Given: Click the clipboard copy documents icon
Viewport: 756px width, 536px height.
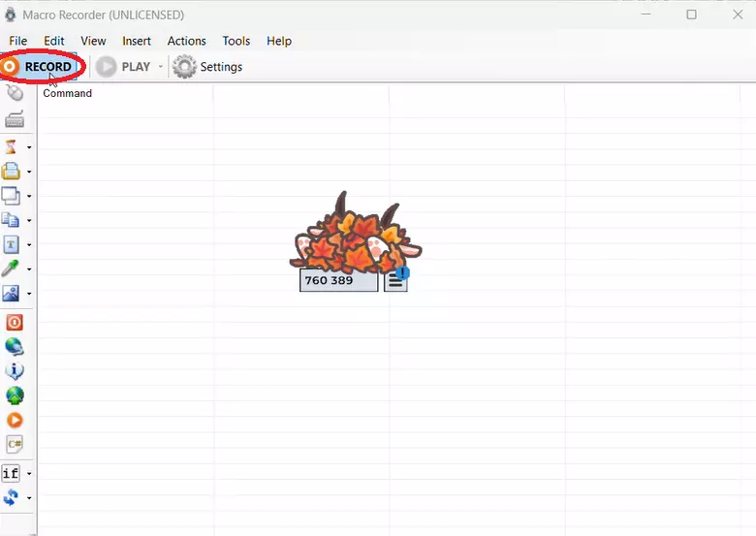Looking at the screenshot, I should (11, 220).
